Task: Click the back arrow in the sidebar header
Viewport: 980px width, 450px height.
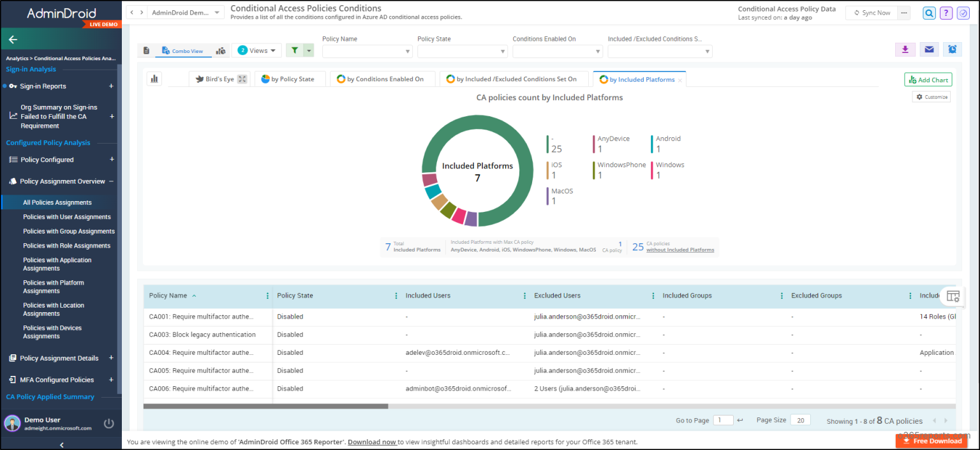Action: (13, 40)
